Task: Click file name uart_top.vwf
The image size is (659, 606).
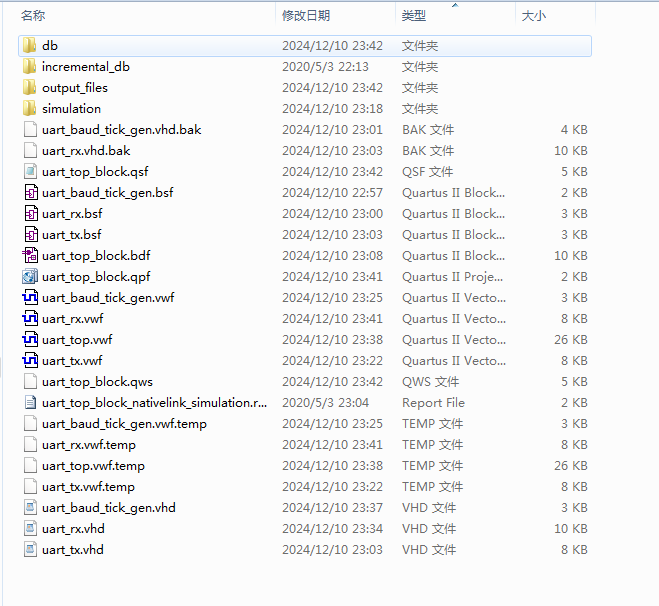Action: point(77,340)
